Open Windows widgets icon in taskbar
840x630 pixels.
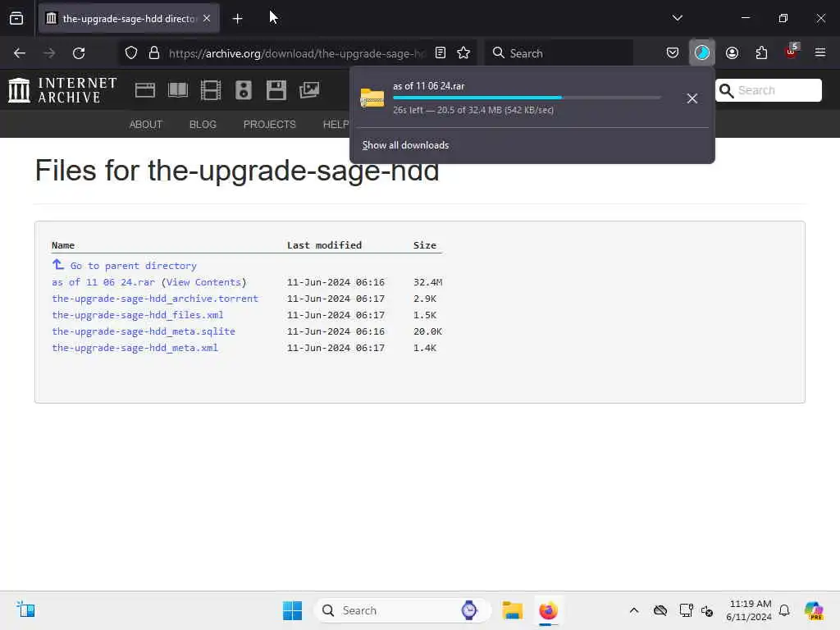click(25, 610)
